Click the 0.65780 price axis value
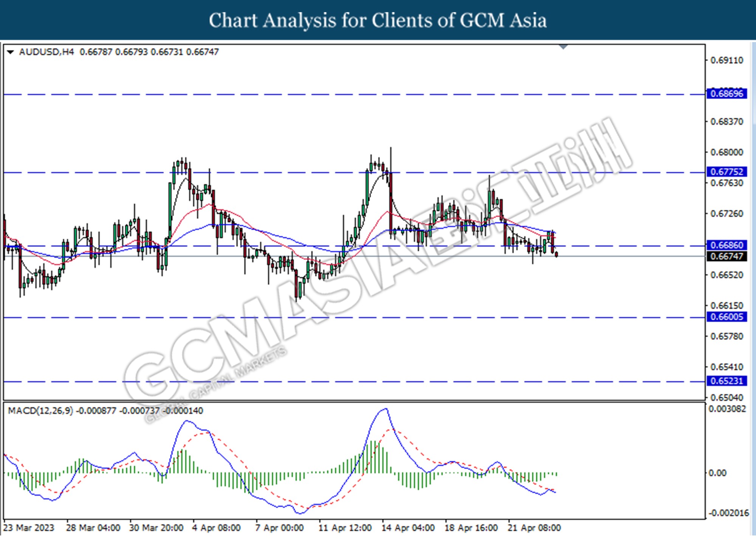This screenshot has height=540, width=756. pyautogui.click(x=727, y=336)
